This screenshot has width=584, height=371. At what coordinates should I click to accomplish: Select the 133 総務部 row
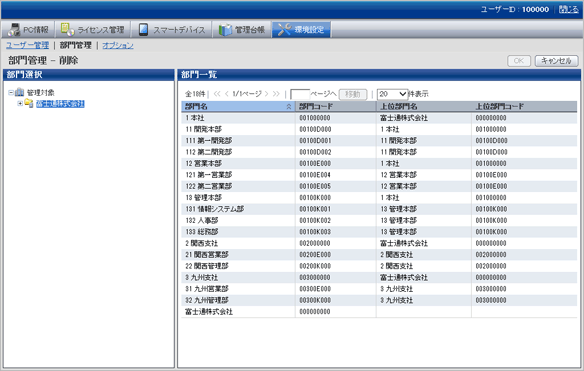[x=379, y=232]
